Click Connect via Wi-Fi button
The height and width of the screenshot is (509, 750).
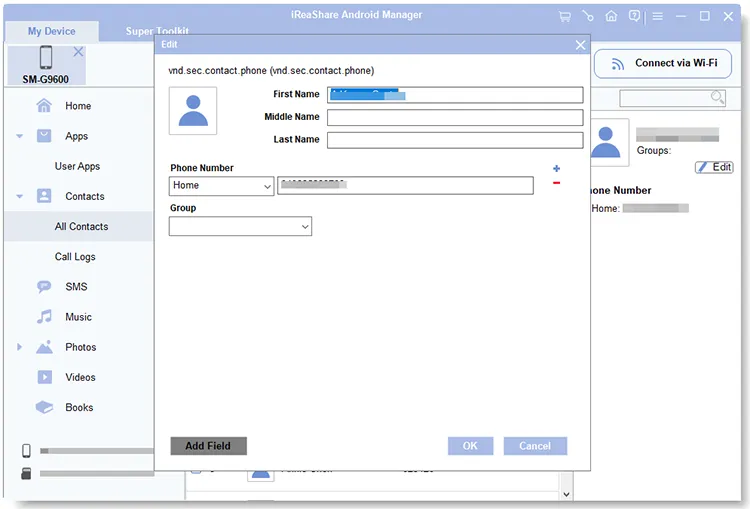pos(663,63)
